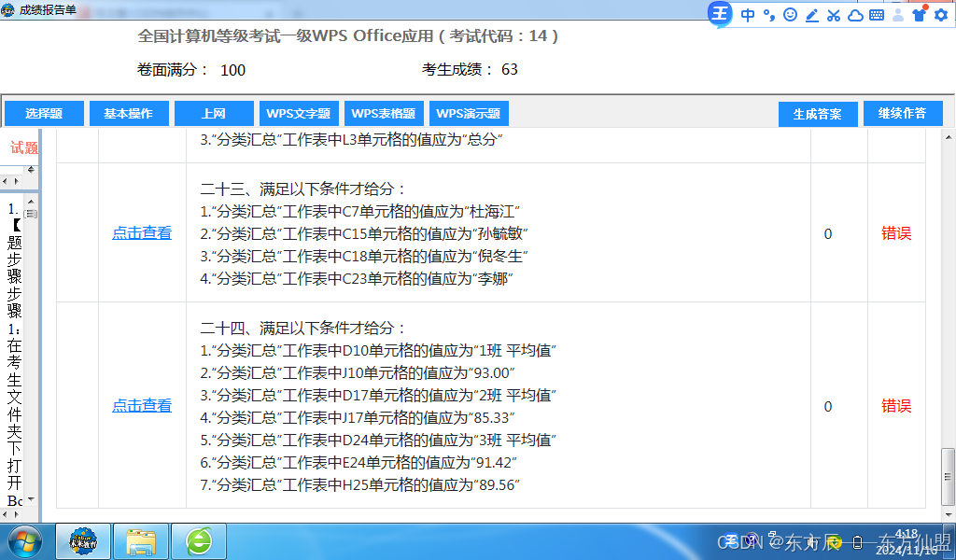Click the exam software taskbar icon
This screenshot has height=560, width=956.
point(83,541)
